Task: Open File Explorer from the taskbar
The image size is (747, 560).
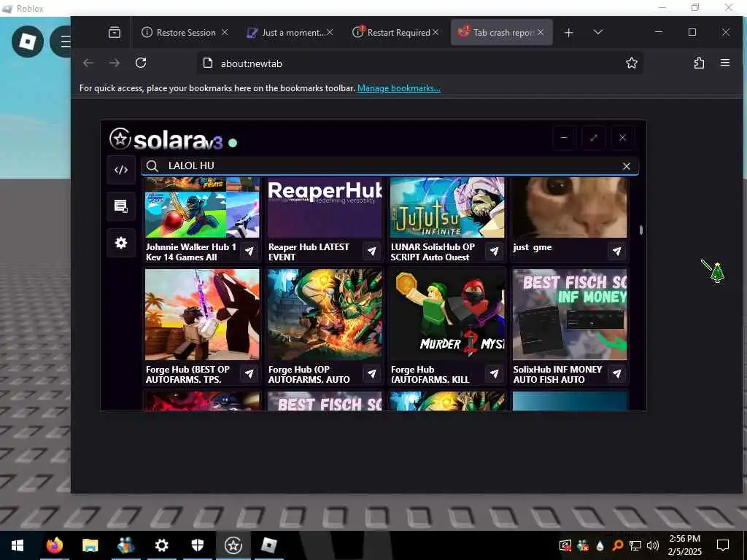Action: (90, 545)
